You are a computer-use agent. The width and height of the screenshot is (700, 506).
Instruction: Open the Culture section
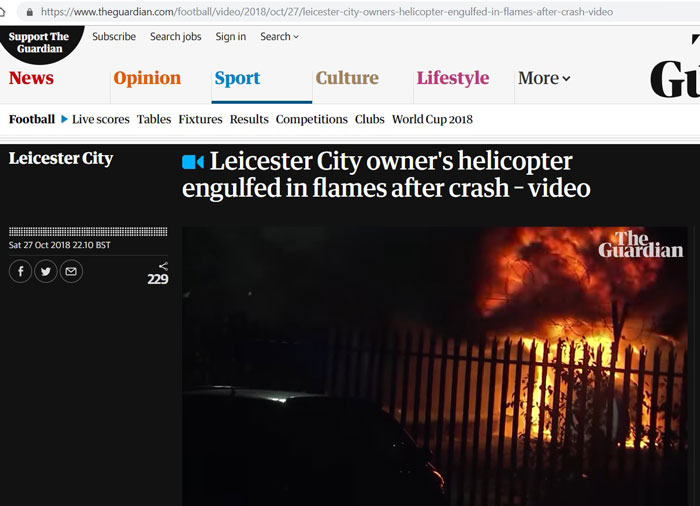click(x=347, y=78)
